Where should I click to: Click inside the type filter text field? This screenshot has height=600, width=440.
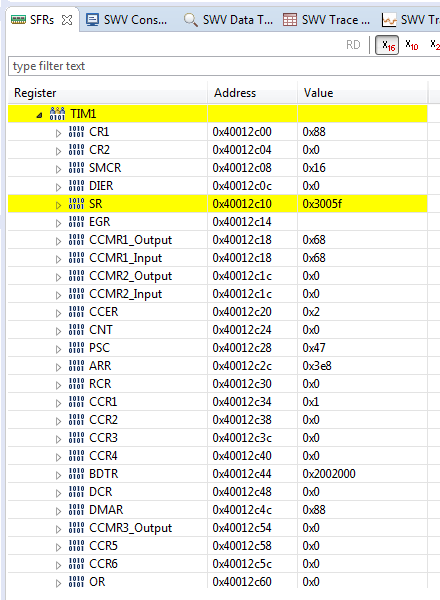pyautogui.click(x=224, y=66)
